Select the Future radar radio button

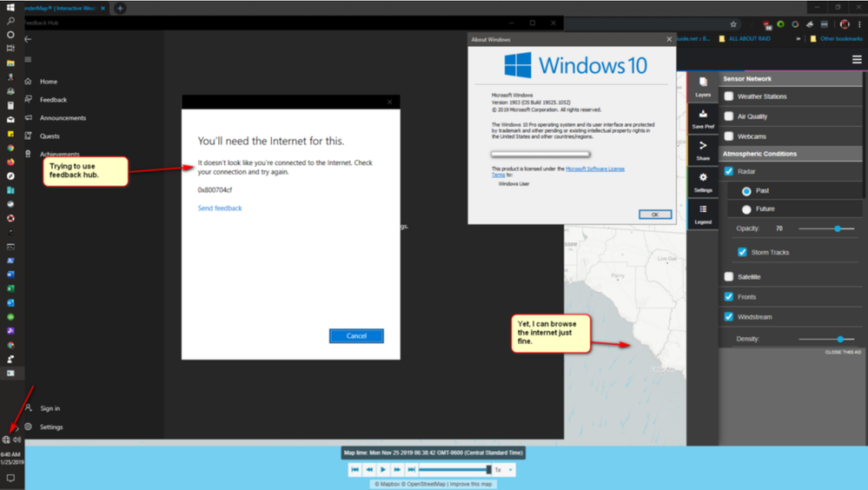[746, 209]
